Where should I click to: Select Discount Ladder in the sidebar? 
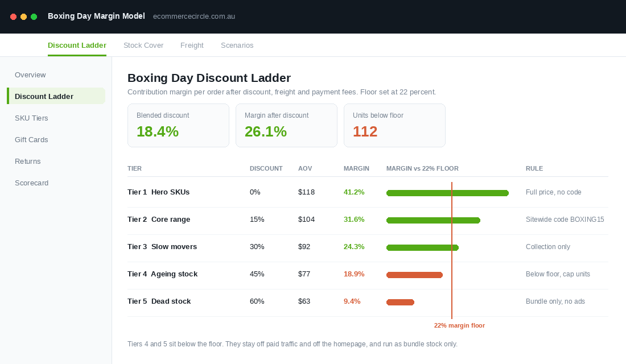(x=56, y=96)
